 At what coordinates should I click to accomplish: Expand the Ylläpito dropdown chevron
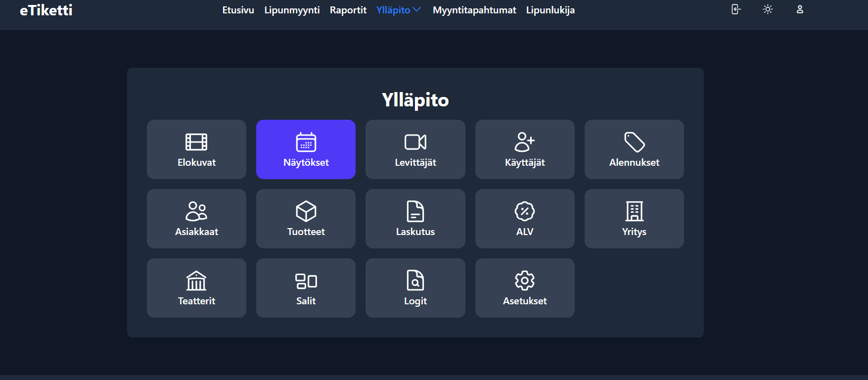(416, 9)
